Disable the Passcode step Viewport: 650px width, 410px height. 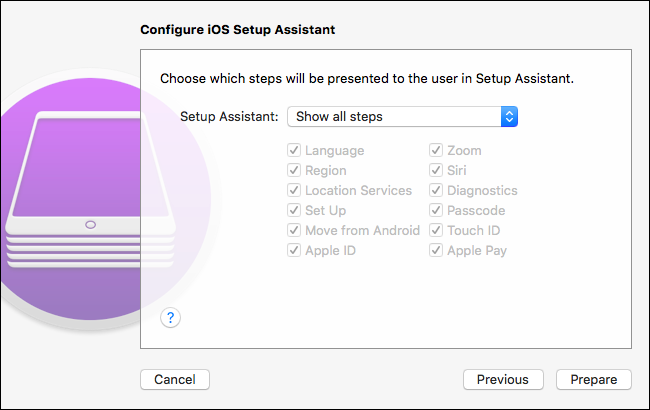(437, 211)
